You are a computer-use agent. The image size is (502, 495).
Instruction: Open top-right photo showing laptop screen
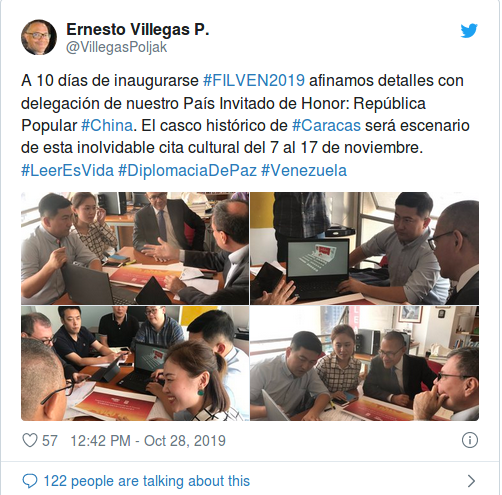[x=365, y=248]
